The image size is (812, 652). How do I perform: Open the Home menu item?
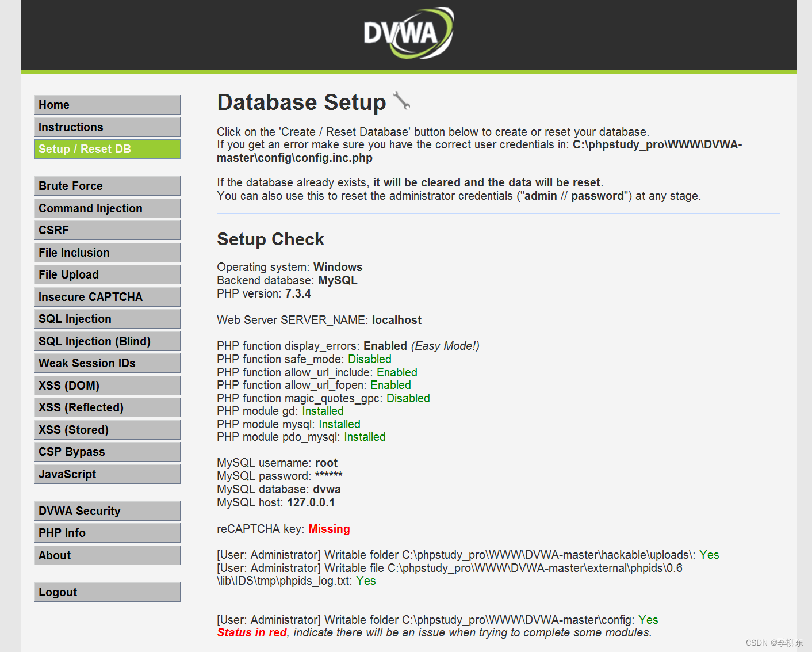pos(107,105)
